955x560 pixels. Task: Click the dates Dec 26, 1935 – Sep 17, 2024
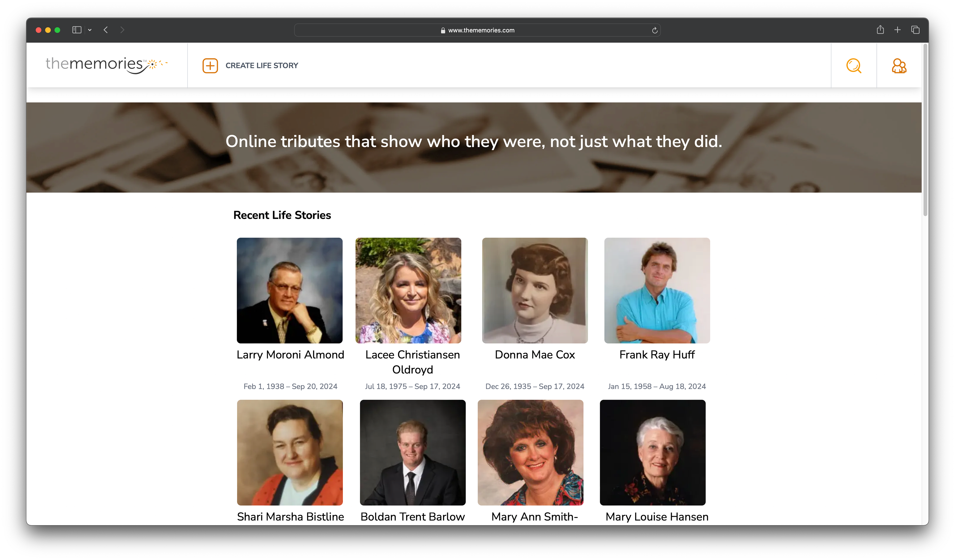pyautogui.click(x=535, y=386)
